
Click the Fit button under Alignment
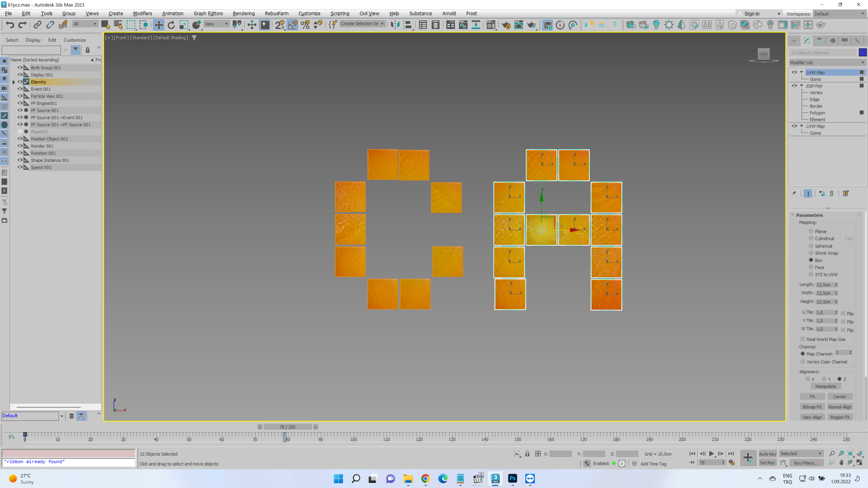pyautogui.click(x=812, y=396)
